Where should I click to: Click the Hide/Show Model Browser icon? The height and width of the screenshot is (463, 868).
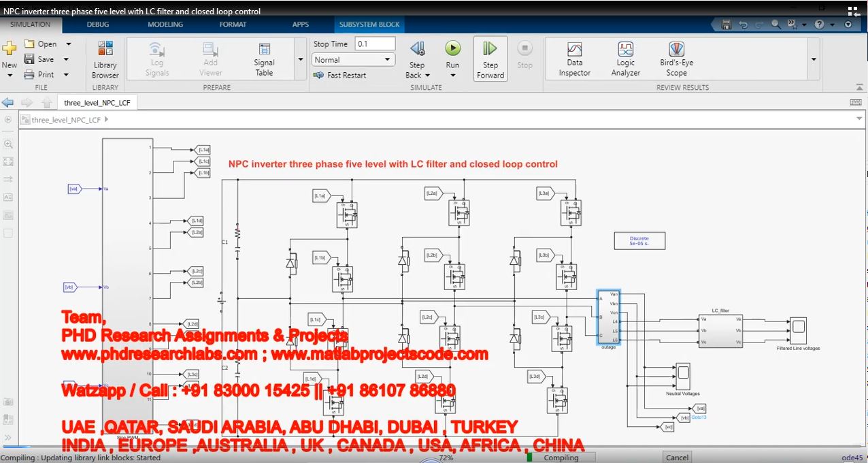tap(8, 120)
